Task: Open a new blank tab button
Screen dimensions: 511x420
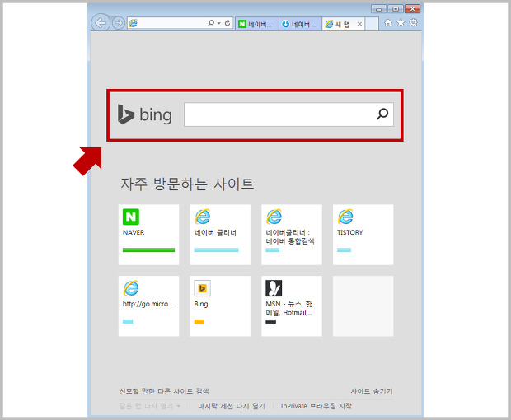Action: [x=372, y=24]
